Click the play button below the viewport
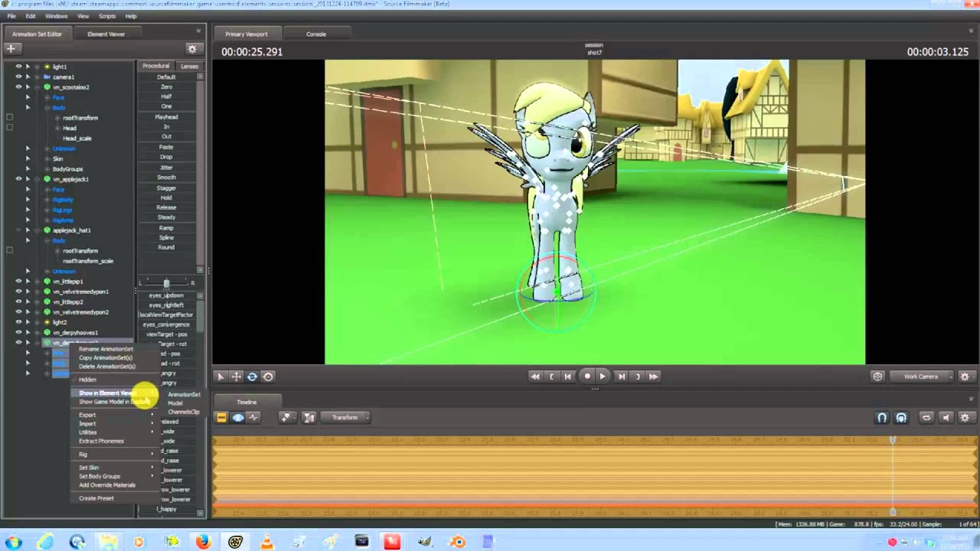This screenshot has width=980, height=551. (x=602, y=377)
